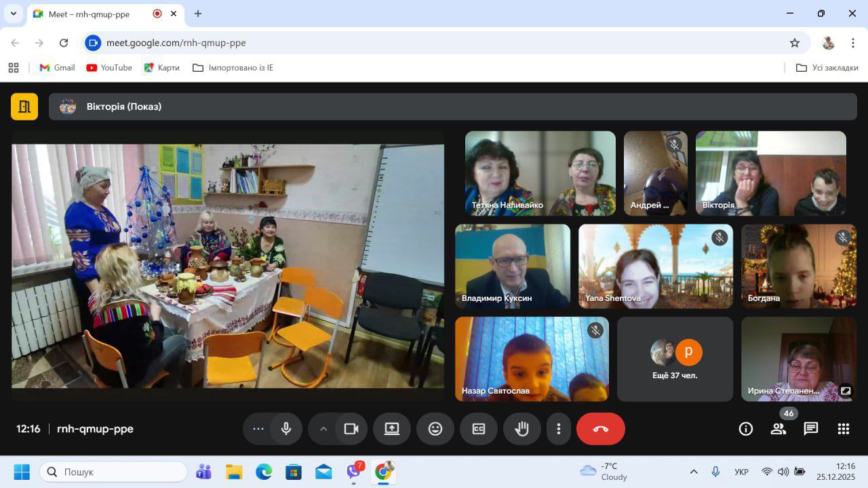The height and width of the screenshot is (488, 868).
Task: Open the emoji reactions panel
Action: (x=435, y=429)
